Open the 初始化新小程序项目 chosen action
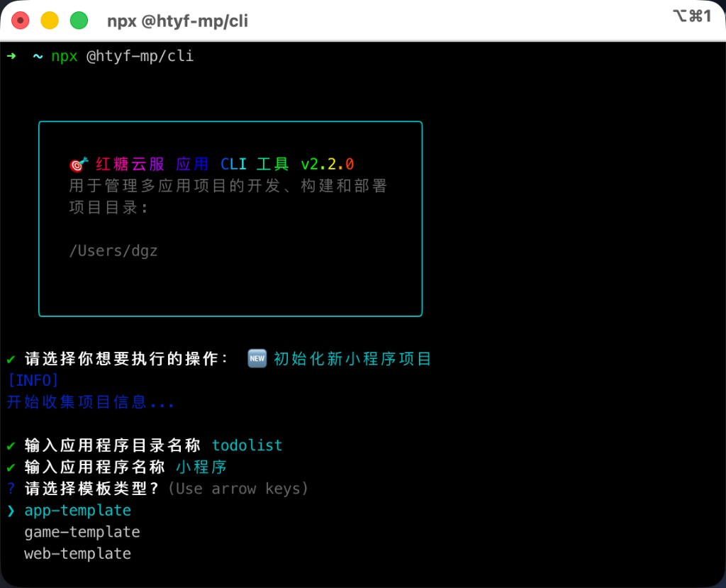Screen dimensions: 726x588 352,359
